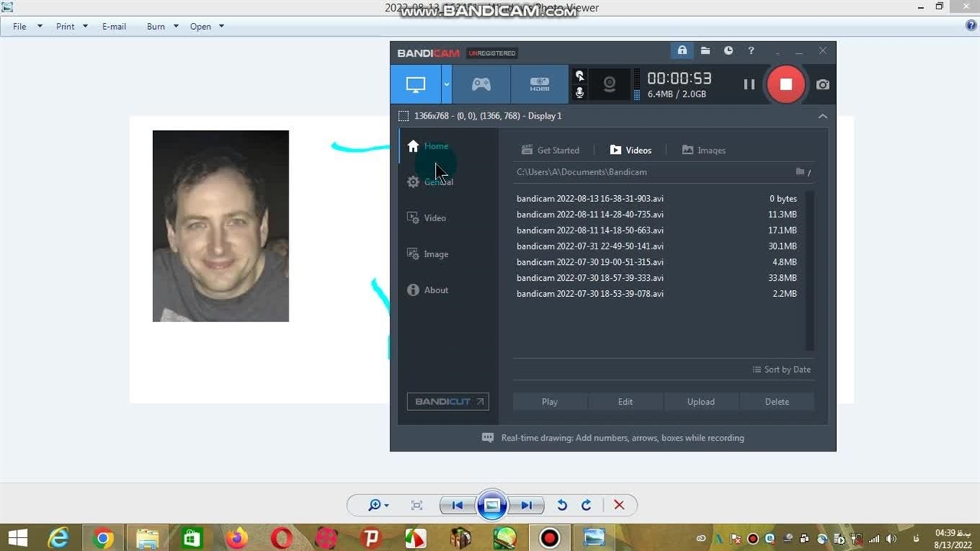Open the Sort by Date dropdown
The height and width of the screenshot is (551, 980).
tap(782, 370)
